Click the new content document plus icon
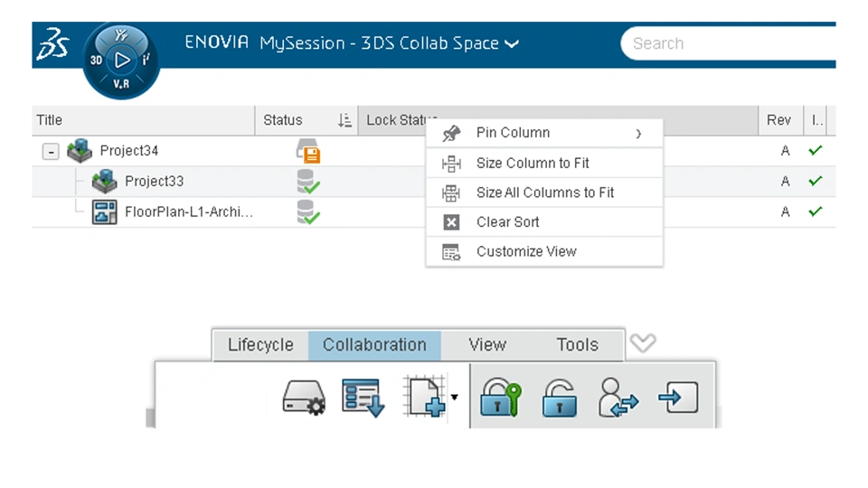868x488 pixels. click(425, 397)
